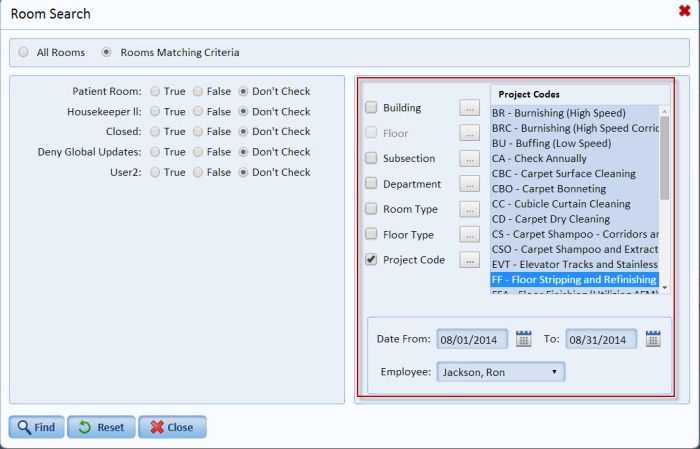Image resolution: width=700 pixels, height=449 pixels.
Task: Set Housekeeper II to False
Action: click(x=198, y=112)
